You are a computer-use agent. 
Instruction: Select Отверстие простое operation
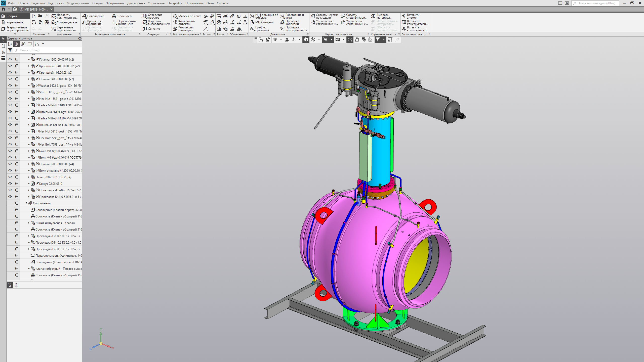152,16
